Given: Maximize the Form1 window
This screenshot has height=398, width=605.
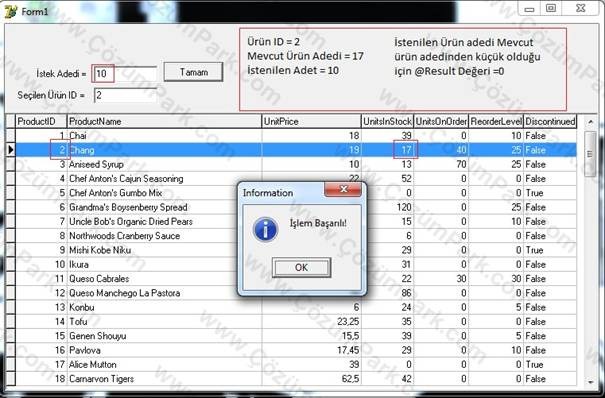Looking at the screenshot, I should click(551, 8).
